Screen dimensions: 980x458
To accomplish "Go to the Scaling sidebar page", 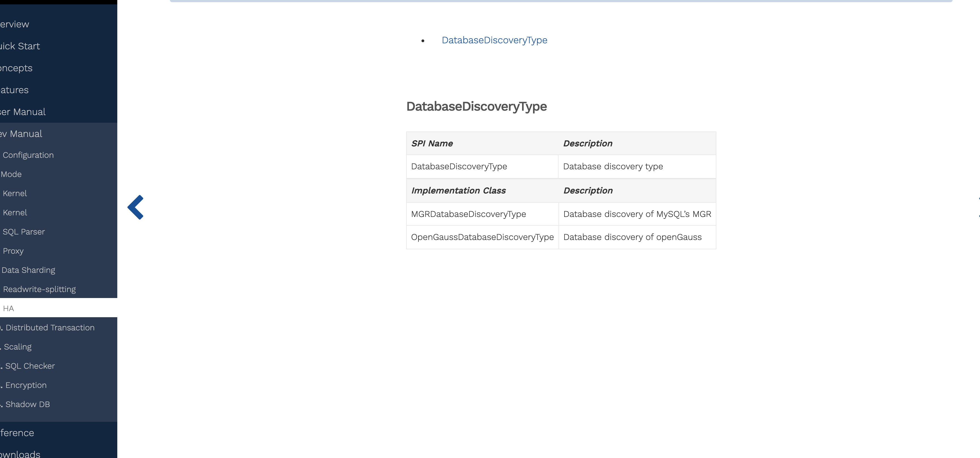I will [x=18, y=347].
